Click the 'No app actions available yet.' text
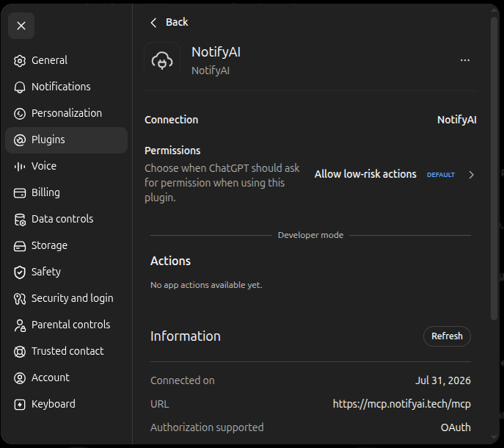The image size is (504, 448). click(x=206, y=285)
